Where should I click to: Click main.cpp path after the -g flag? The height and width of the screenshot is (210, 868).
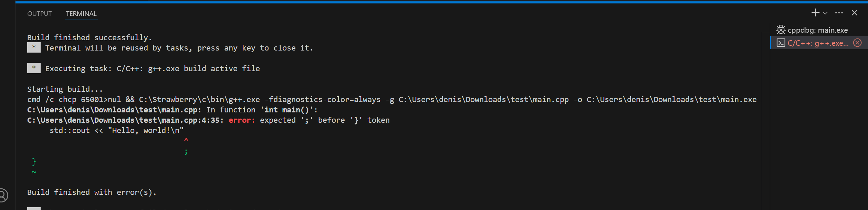[483, 100]
